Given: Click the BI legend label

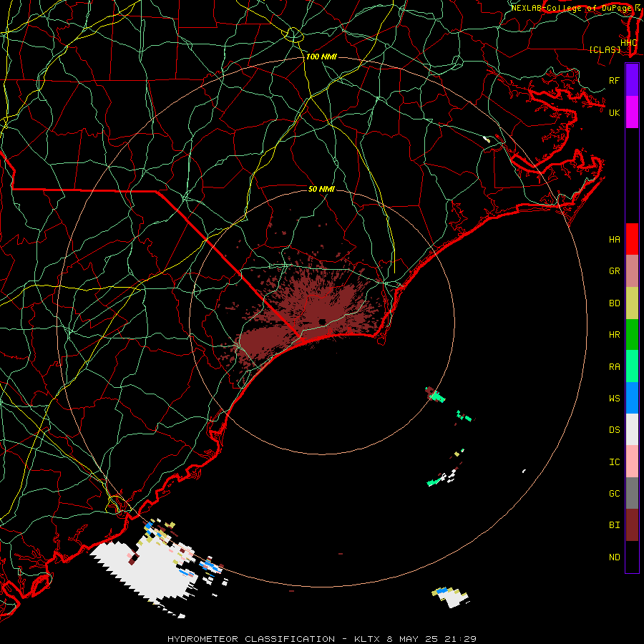Looking at the screenshot, I should 614,525.
